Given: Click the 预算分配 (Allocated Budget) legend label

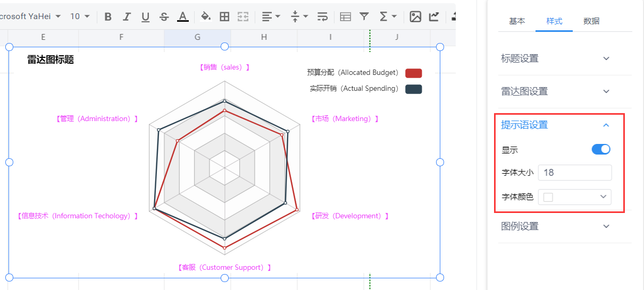Looking at the screenshot, I should tap(353, 73).
